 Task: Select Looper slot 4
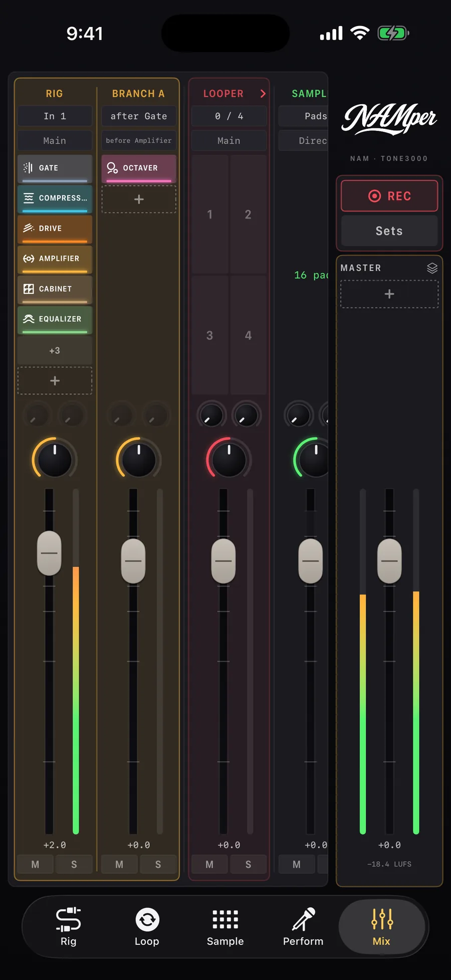click(248, 335)
